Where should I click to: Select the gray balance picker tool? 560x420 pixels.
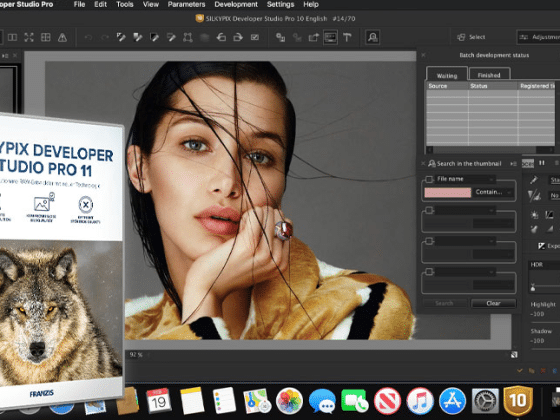(138, 37)
